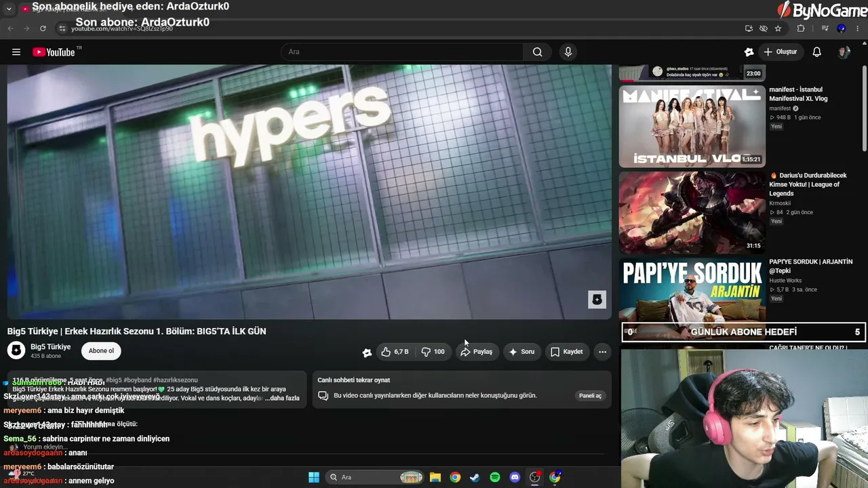Click the recommendations sidebar scrollbar
This screenshot has width=868, height=488.
(x=864, y=108)
